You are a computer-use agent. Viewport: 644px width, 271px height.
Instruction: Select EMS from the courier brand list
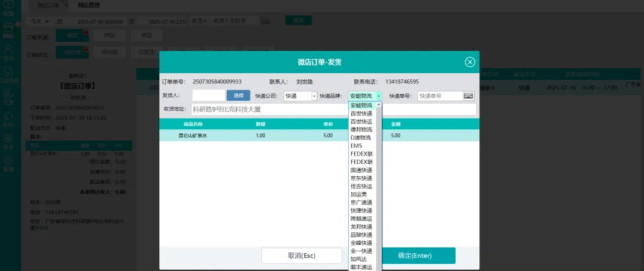pyautogui.click(x=356, y=146)
